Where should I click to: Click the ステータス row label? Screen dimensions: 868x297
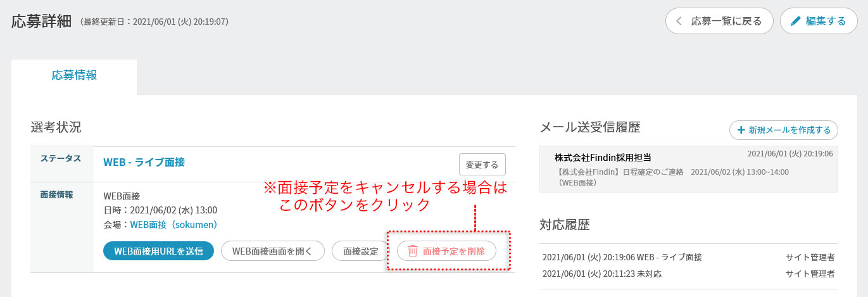[x=61, y=159]
